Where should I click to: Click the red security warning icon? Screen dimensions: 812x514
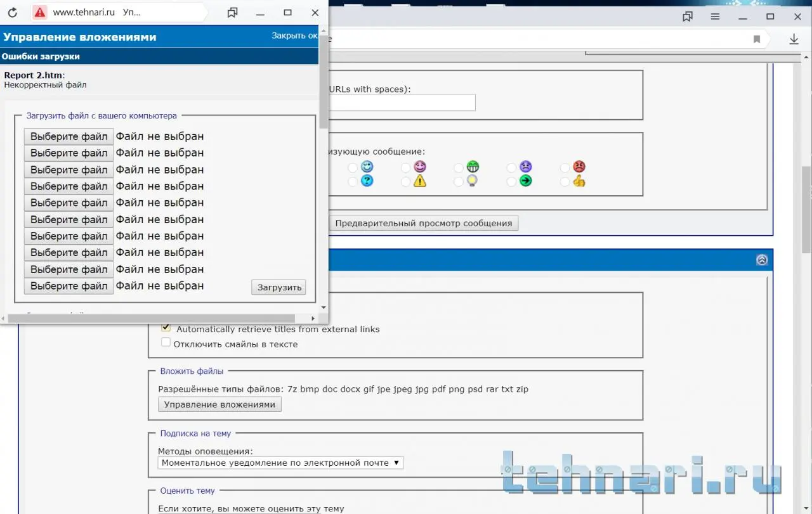click(40, 12)
